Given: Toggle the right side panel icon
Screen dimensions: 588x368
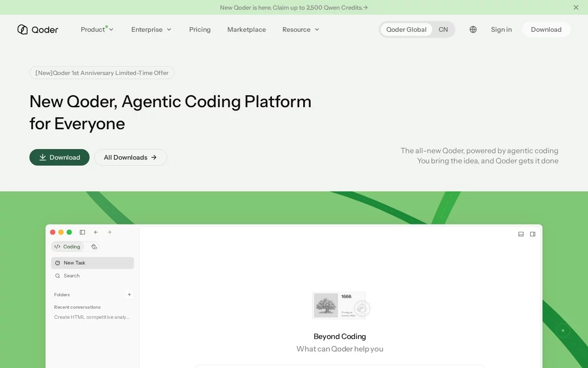Looking at the screenshot, I should point(533,234).
